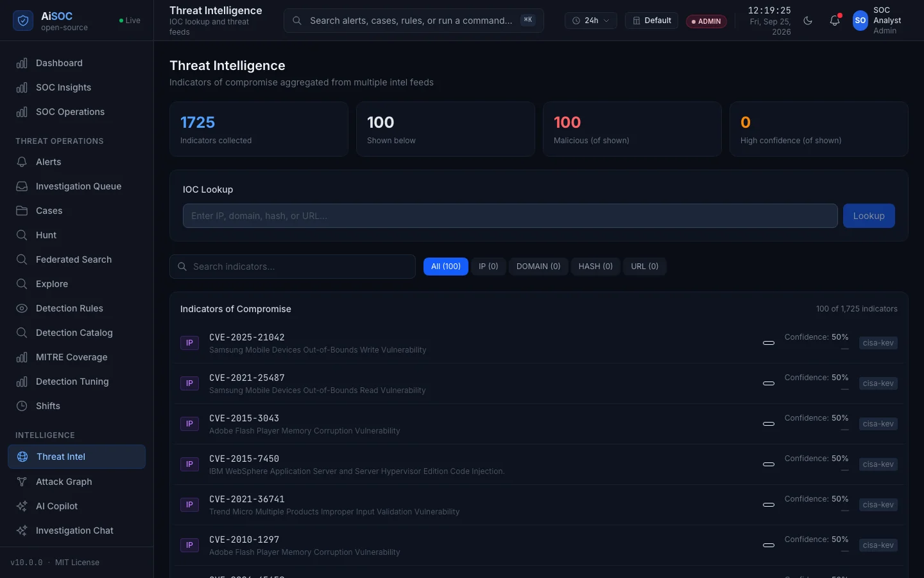
Task: Go to SOC Insights in the sidebar
Action: tap(76, 87)
